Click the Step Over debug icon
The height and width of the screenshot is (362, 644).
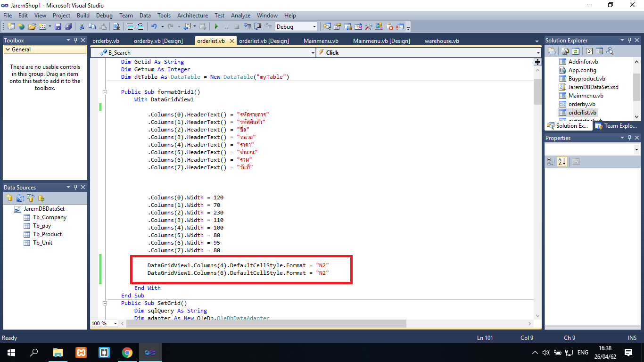tap(258, 26)
